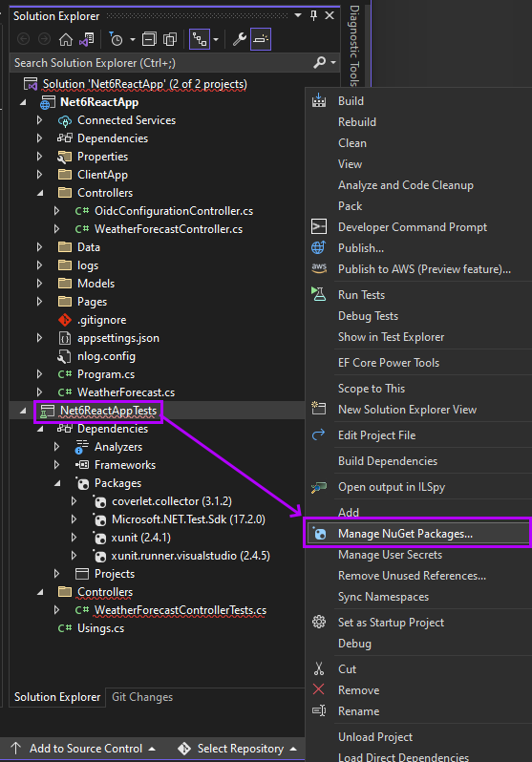Select the Analyzers node

[x=118, y=447]
